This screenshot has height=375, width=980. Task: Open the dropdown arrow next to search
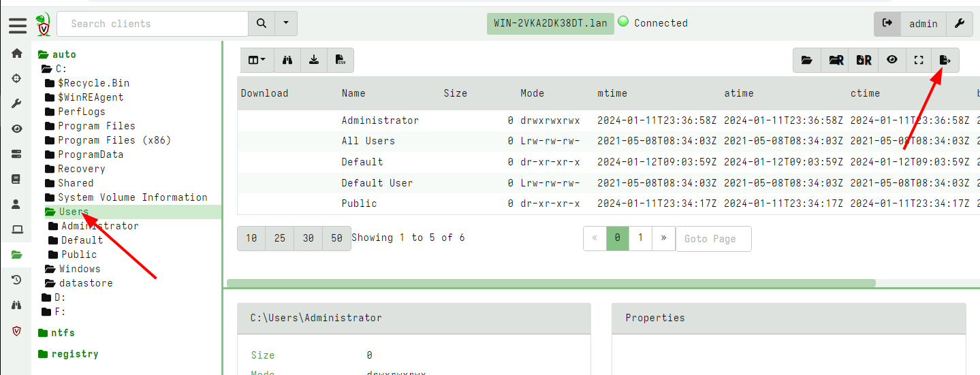(286, 23)
